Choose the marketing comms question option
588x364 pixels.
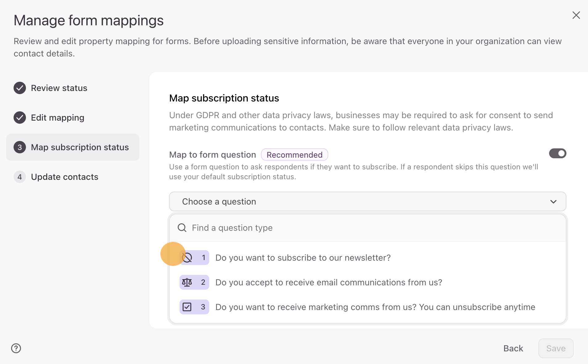(x=375, y=307)
